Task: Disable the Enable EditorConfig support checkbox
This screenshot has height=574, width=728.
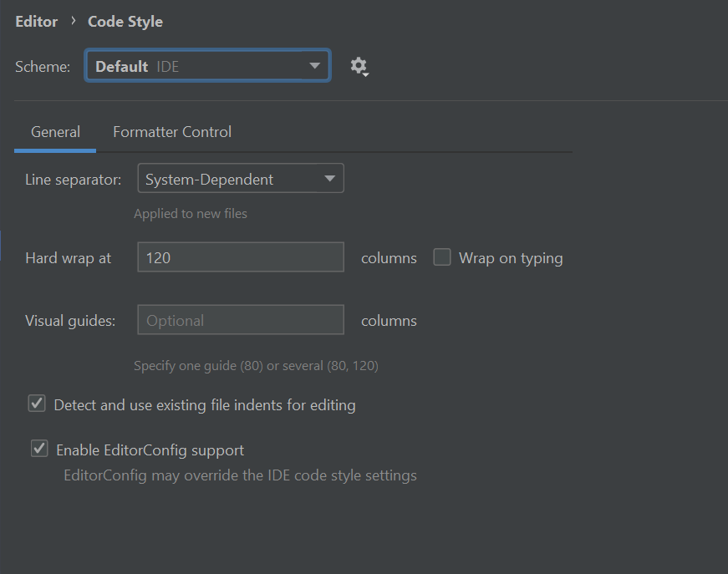Action: coord(39,450)
